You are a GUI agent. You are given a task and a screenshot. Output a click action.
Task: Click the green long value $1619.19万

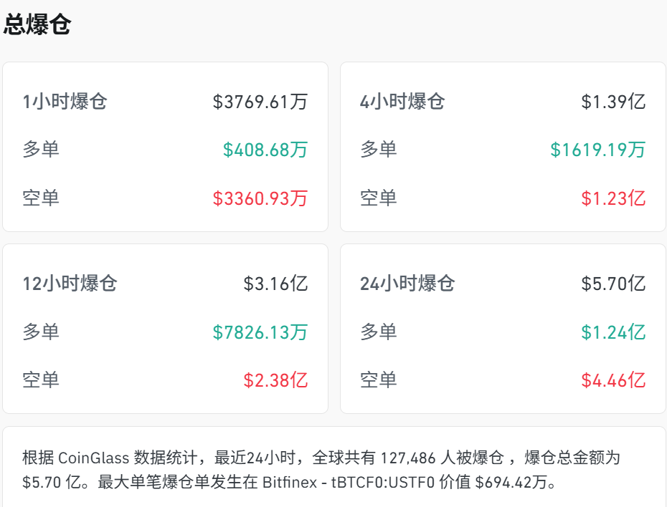click(x=597, y=149)
